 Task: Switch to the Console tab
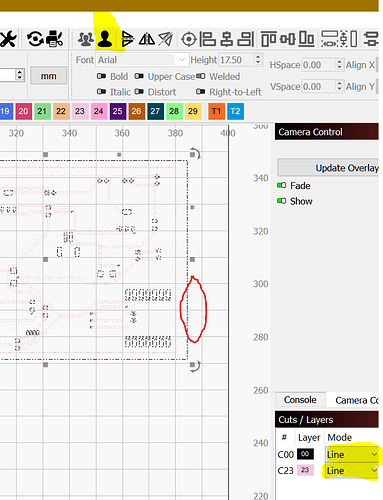pyautogui.click(x=300, y=400)
